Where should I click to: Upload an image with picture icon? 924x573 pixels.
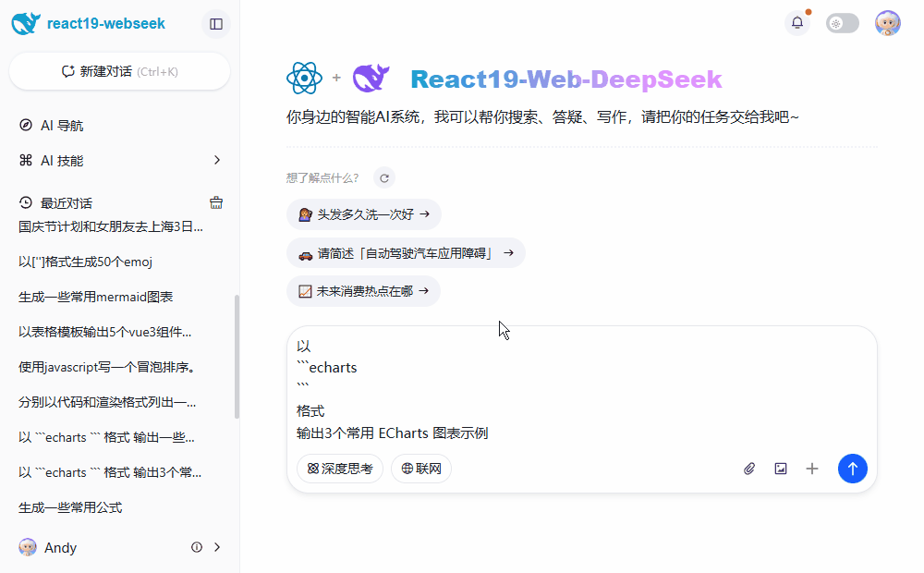point(781,469)
